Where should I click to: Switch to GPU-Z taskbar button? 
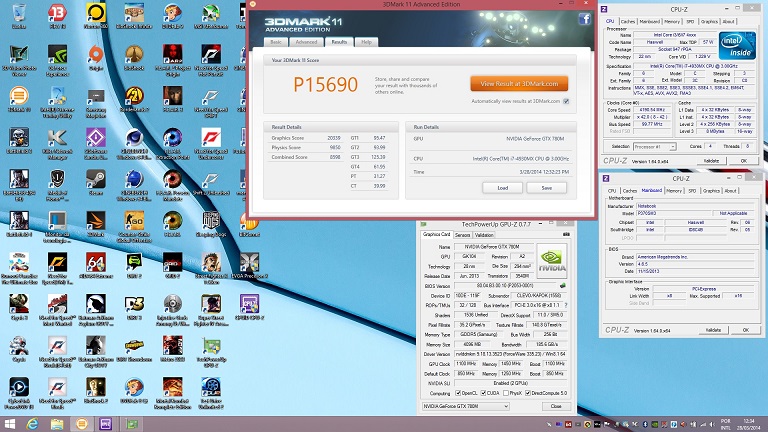[132, 424]
